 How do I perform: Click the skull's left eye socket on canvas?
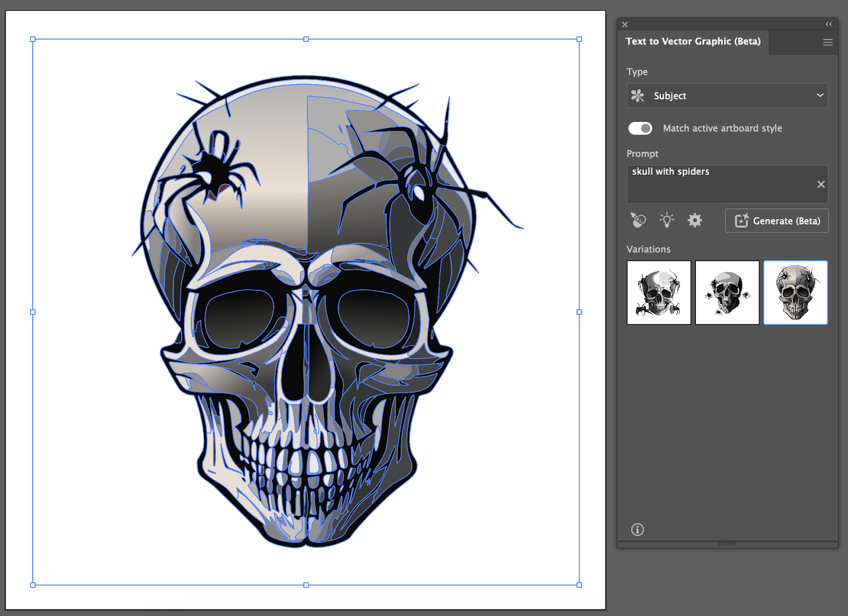240,319
